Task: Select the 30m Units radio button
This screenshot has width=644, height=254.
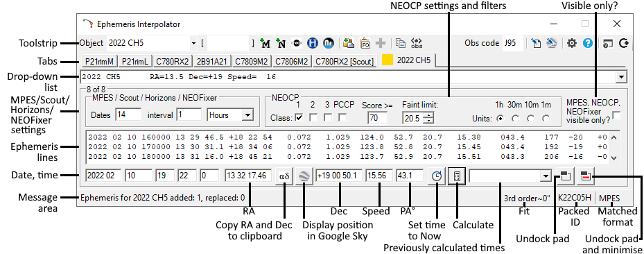Action: coord(516,119)
